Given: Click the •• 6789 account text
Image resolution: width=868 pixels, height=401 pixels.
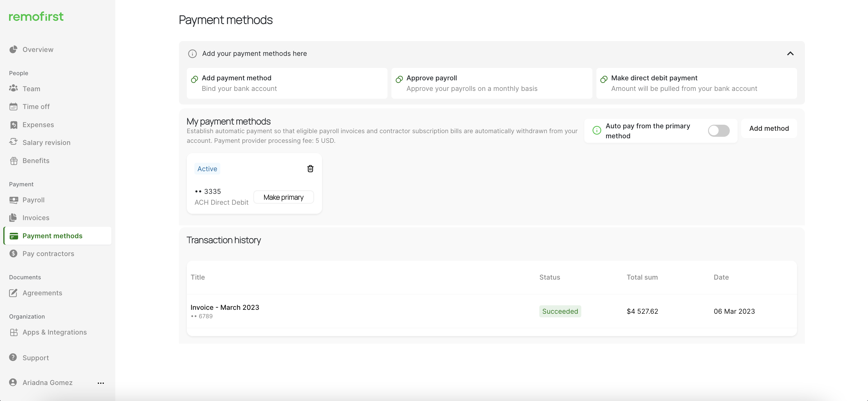Looking at the screenshot, I should [202, 316].
